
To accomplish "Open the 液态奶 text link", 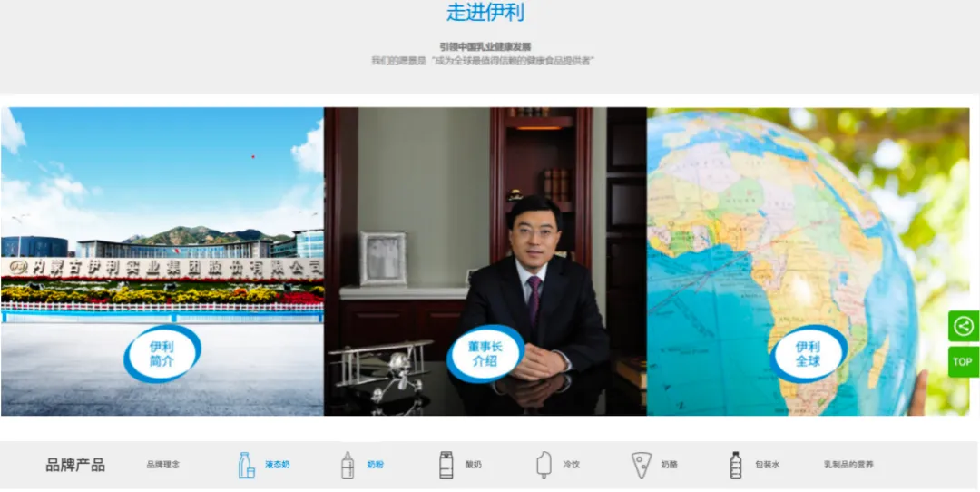I will 278,465.
